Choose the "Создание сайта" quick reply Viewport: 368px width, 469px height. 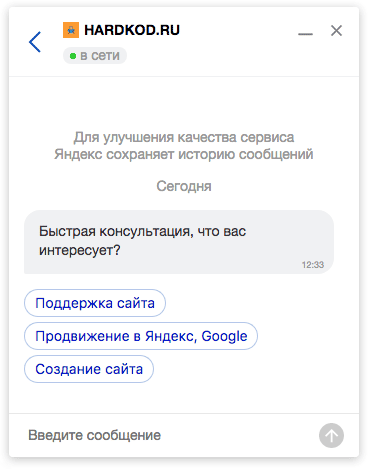coord(89,369)
